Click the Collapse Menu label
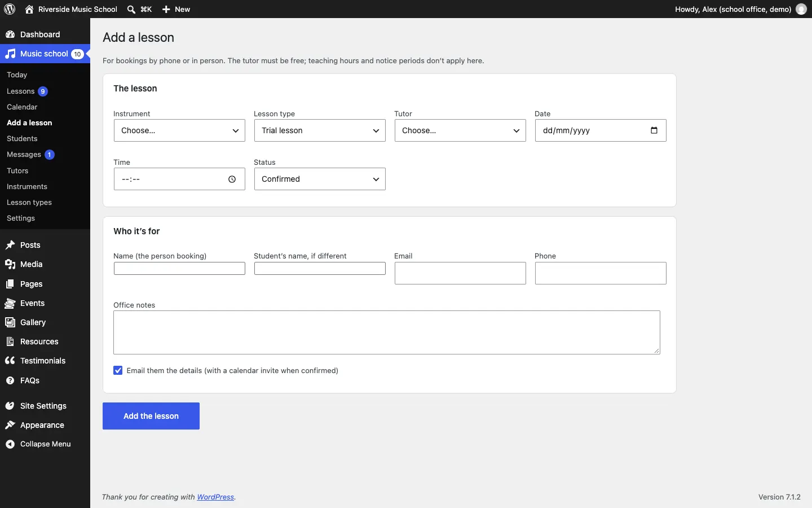812x508 pixels. (x=46, y=444)
